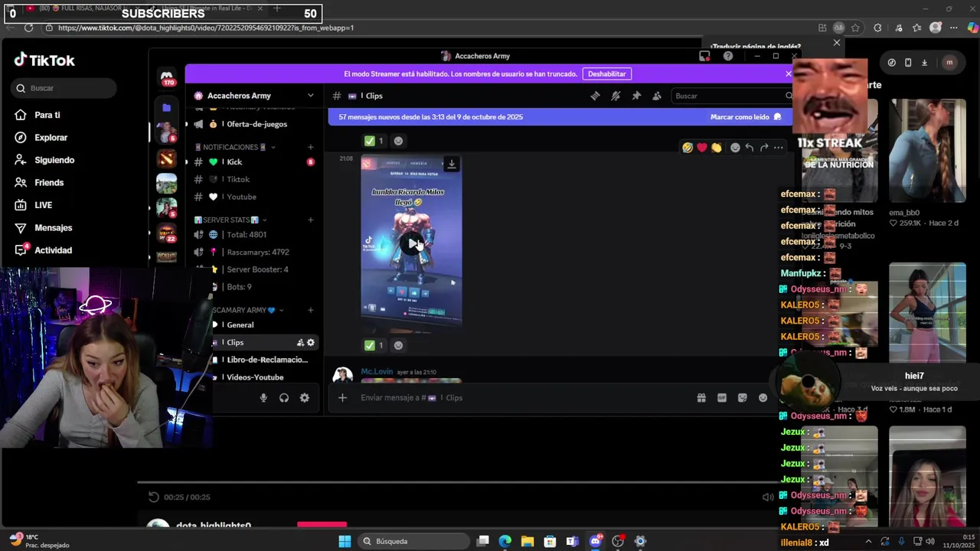The height and width of the screenshot is (551, 980).
Task: Collapse the SERVER STATS category
Action: pos(230,220)
